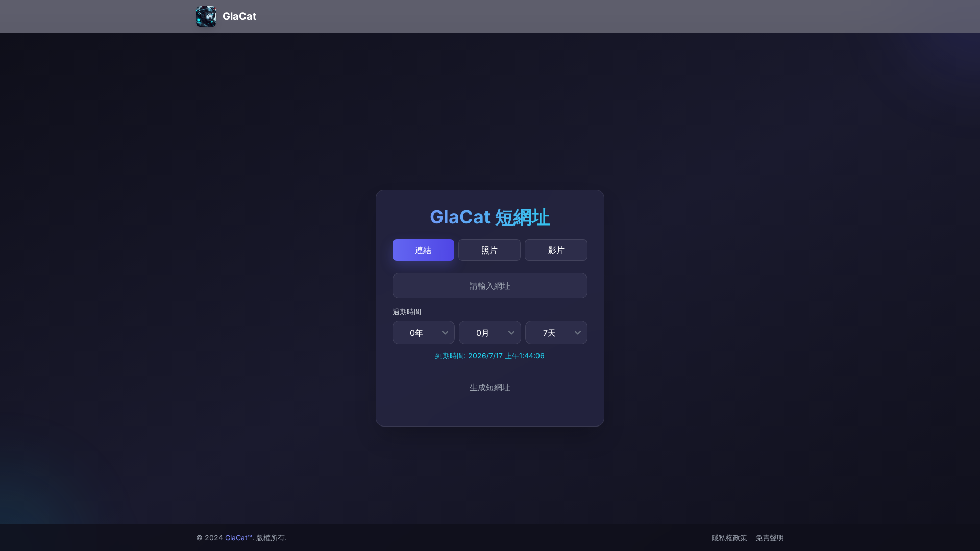This screenshot has height=551, width=980.
Task: Click the 到期時間 expiry date text
Action: (x=490, y=356)
